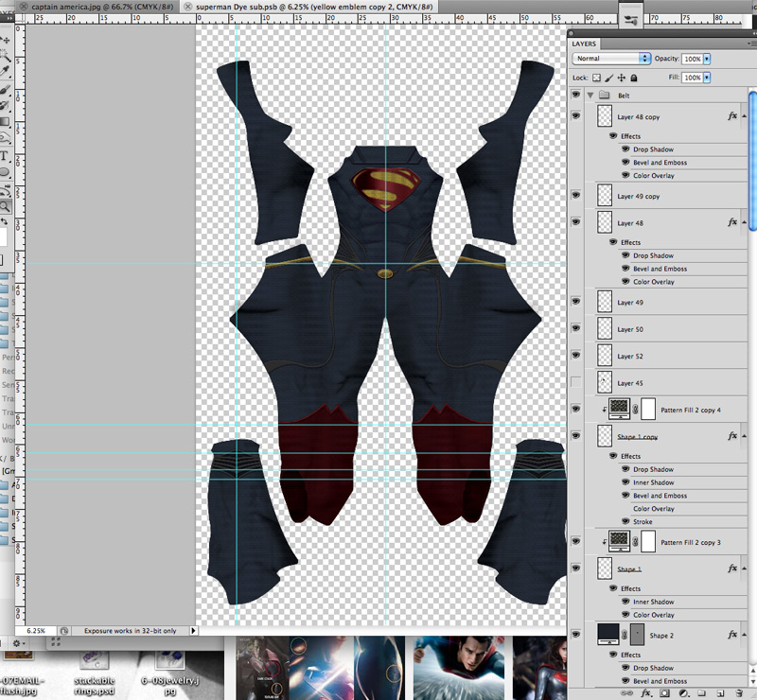Click the Superman flying poster thumbnail
This screenshot has height=700, width=757.
[459, 668]
